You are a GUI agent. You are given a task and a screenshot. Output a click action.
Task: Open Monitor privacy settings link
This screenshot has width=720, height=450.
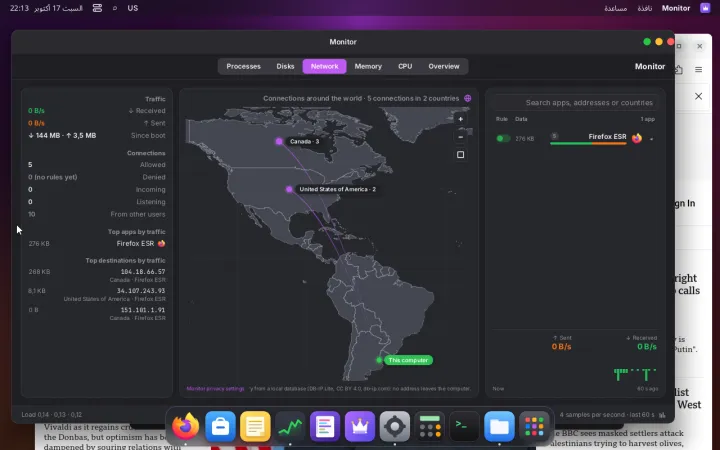(x=215, y=388)
